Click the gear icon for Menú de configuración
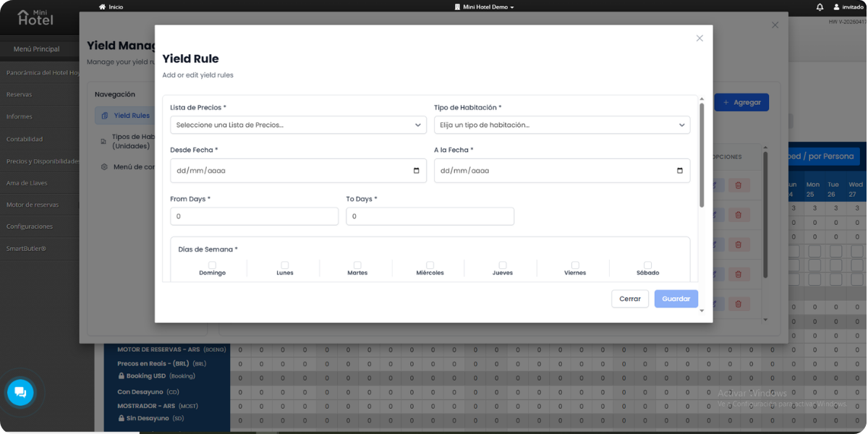The width and height of the screenshot is (868, 434). (104, 166)
